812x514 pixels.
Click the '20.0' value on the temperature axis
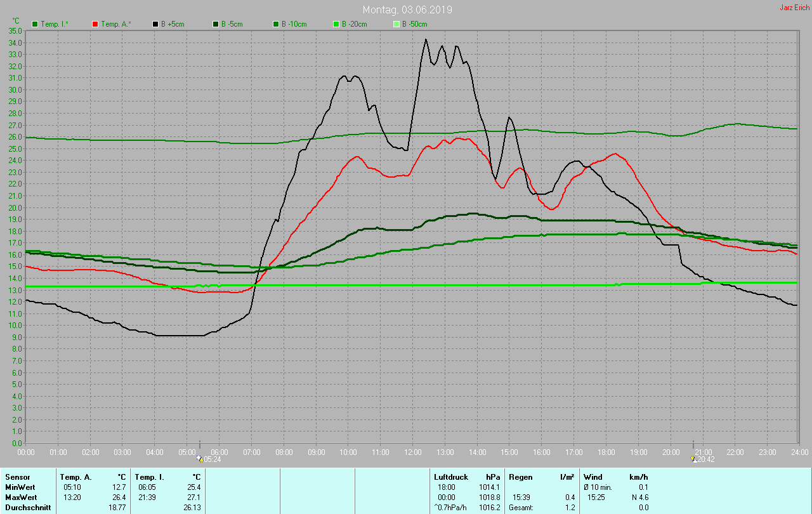[16, 208]
